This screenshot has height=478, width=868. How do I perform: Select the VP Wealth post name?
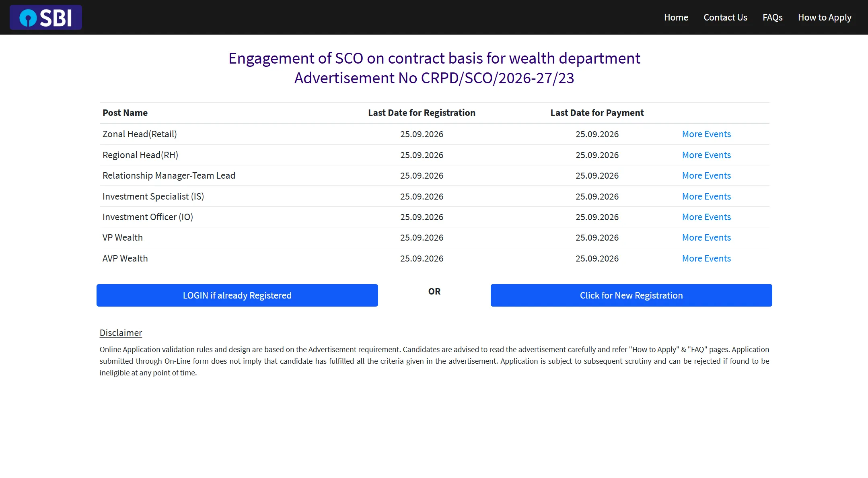(123, 237)
